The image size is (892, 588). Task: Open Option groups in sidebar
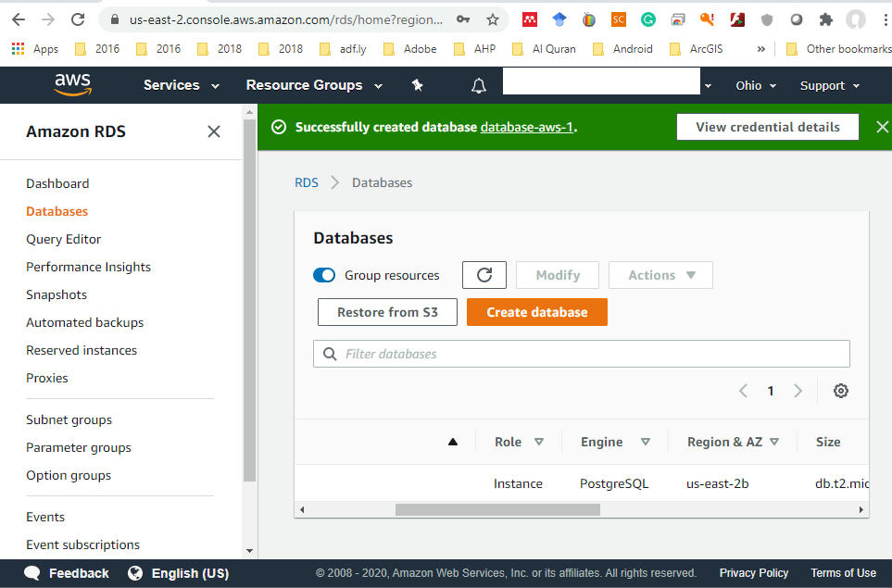69,475
